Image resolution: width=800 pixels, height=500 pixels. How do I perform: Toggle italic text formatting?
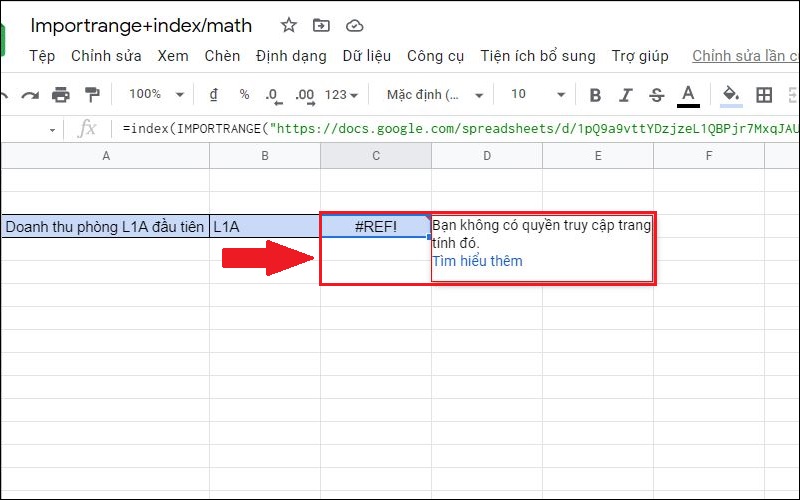(x=626, y=95)
